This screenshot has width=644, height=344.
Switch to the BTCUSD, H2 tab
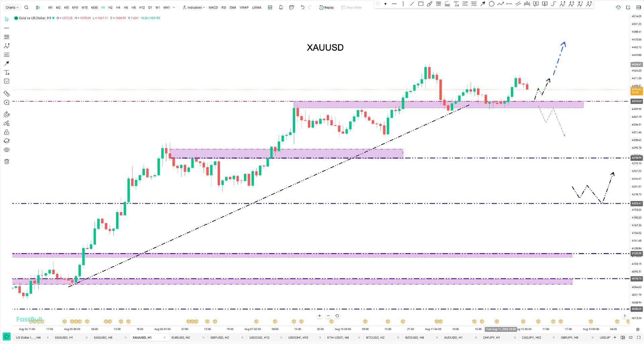tap(375, 338)
